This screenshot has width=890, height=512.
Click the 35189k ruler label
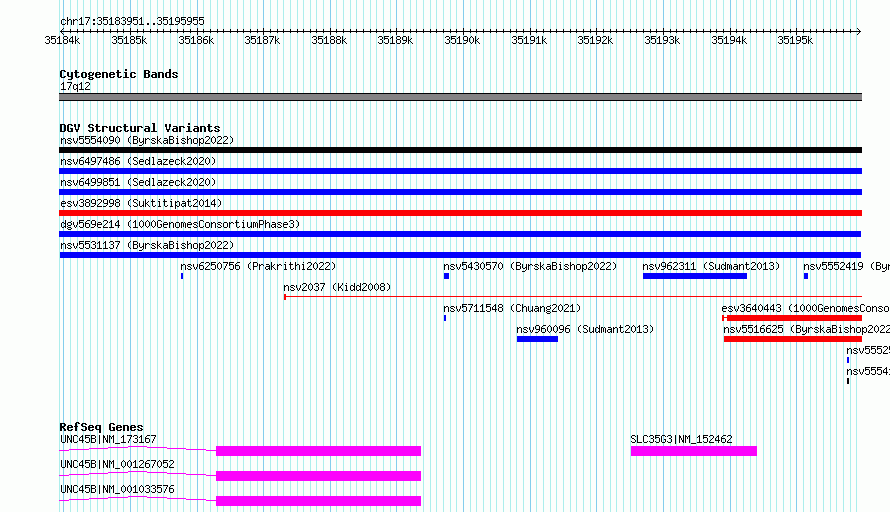point(395,40)
